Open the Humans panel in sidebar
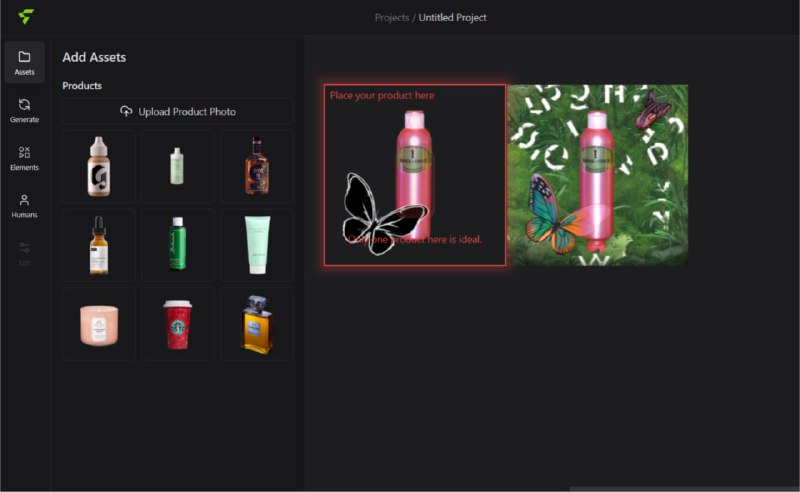The image size is (800, 492). (24, 206)
